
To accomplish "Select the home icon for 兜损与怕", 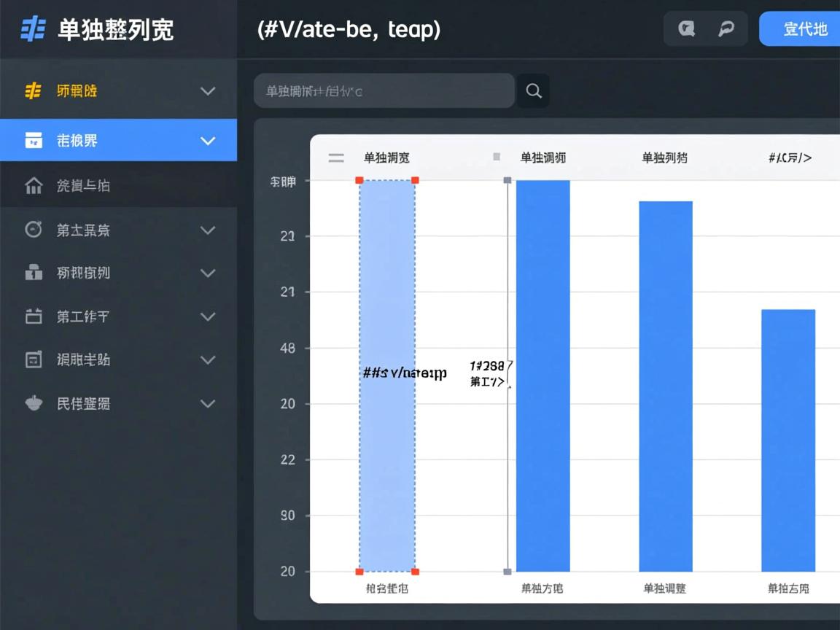I will (x=34, y=185).
